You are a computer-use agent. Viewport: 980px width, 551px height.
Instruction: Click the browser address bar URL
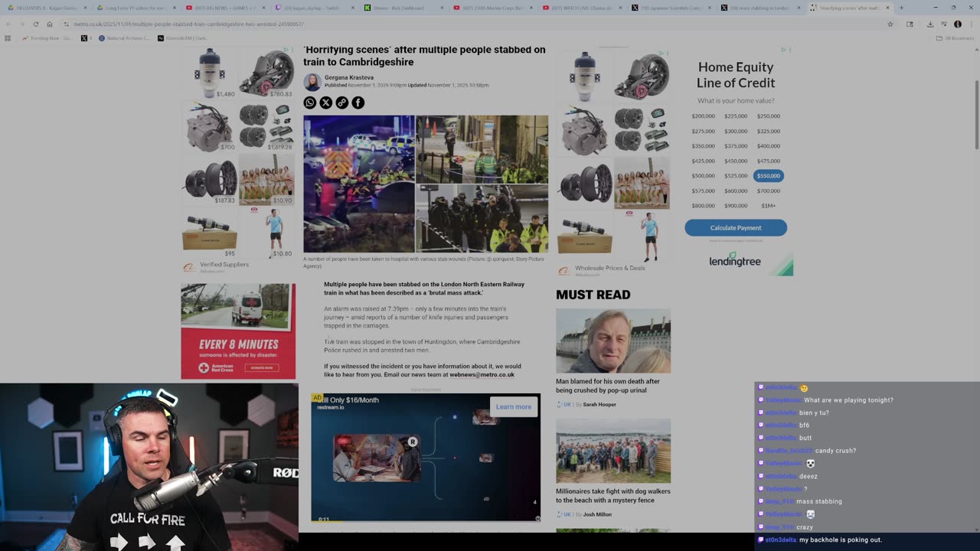click(x=188, y=24)
